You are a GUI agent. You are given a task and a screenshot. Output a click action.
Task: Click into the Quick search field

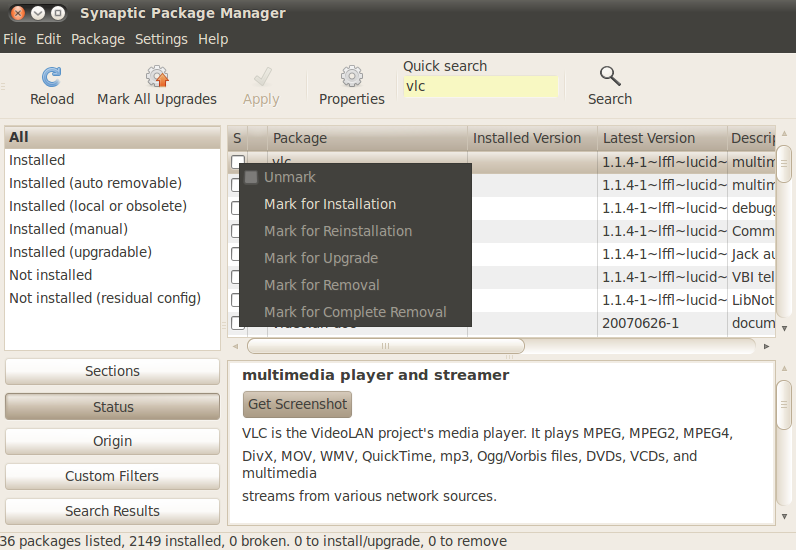point(480,87)
